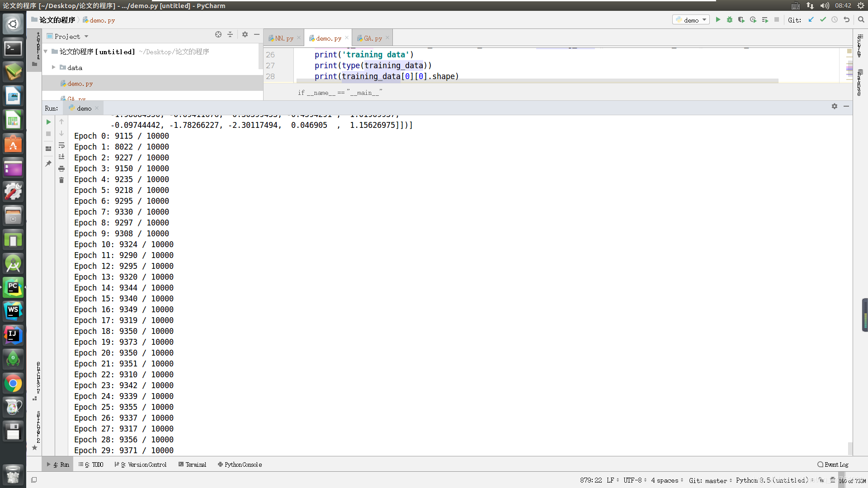
Task: Close the GA.py tab
Action: (x=387, y=38)
